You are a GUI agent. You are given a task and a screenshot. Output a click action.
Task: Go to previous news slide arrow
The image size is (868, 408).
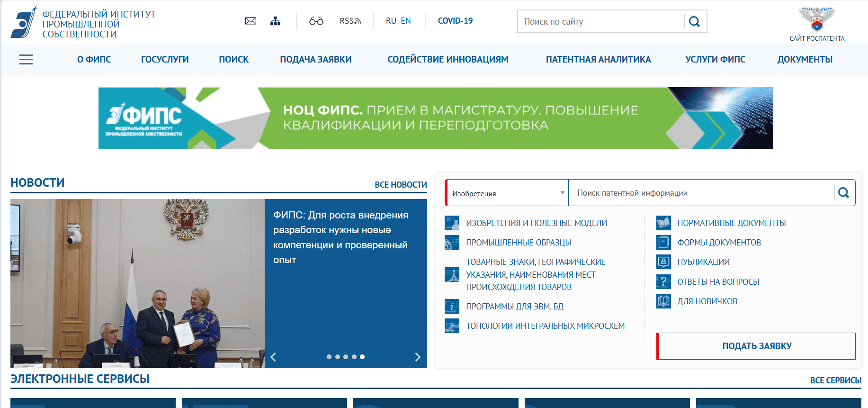(x=273, y=357)
